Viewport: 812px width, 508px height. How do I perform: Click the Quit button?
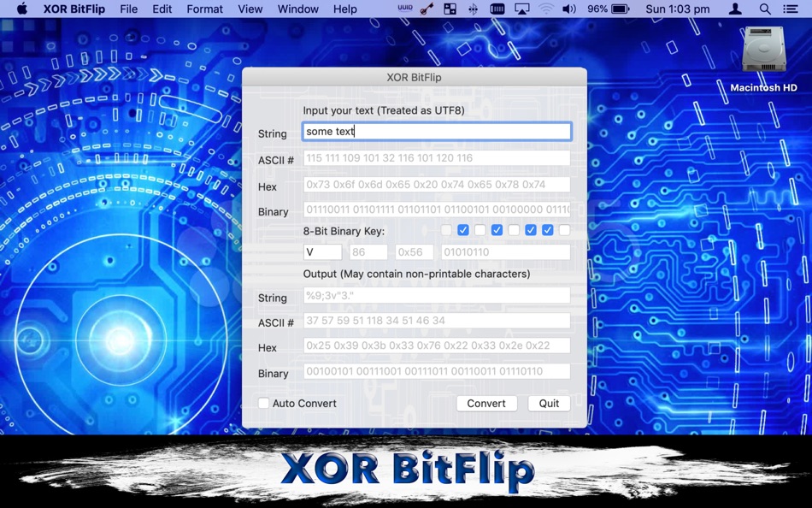pyautogui.click(x=549, y=404)
